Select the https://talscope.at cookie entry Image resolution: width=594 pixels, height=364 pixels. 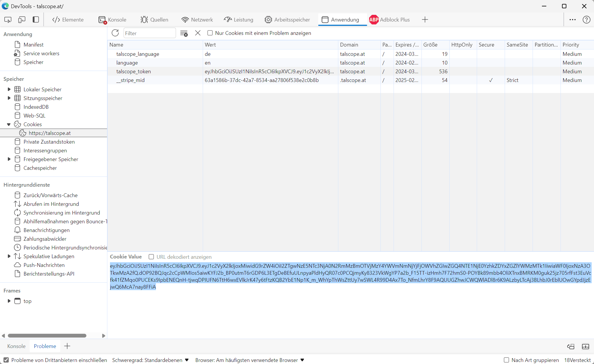[x=54, y=133]
